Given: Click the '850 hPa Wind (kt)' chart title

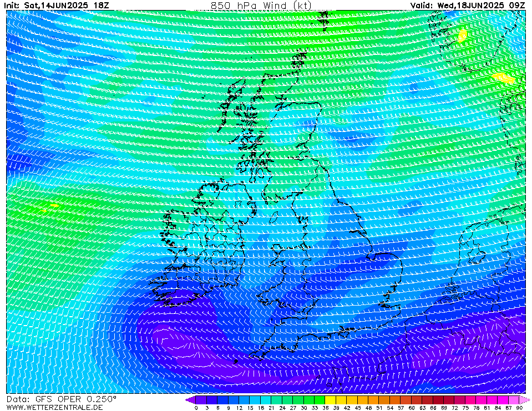Looking at the screenshot, I should [261, 6].
